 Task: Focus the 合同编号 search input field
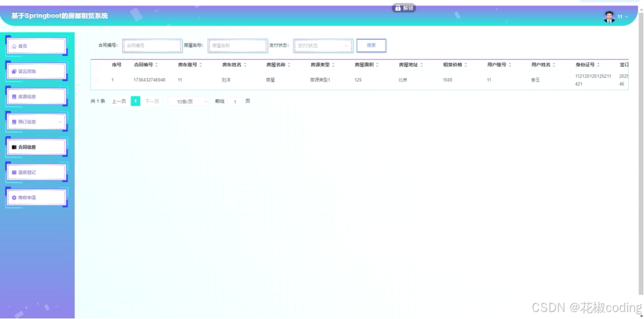[152, 45]
